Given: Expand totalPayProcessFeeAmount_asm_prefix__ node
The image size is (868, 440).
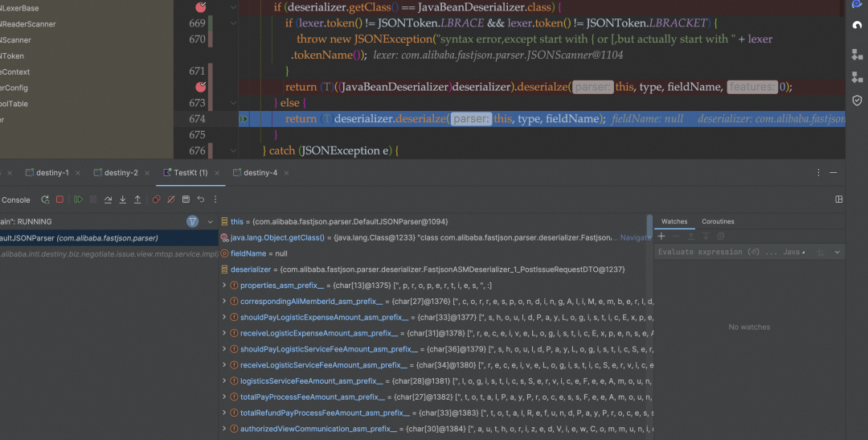Looking at the screenshot, I should coord(224,397).
